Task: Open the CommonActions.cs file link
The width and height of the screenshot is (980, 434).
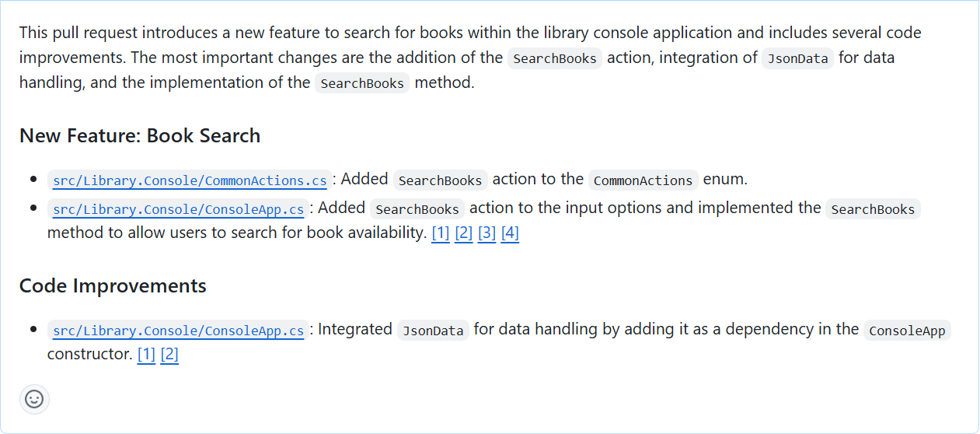Action: (190, 180)
